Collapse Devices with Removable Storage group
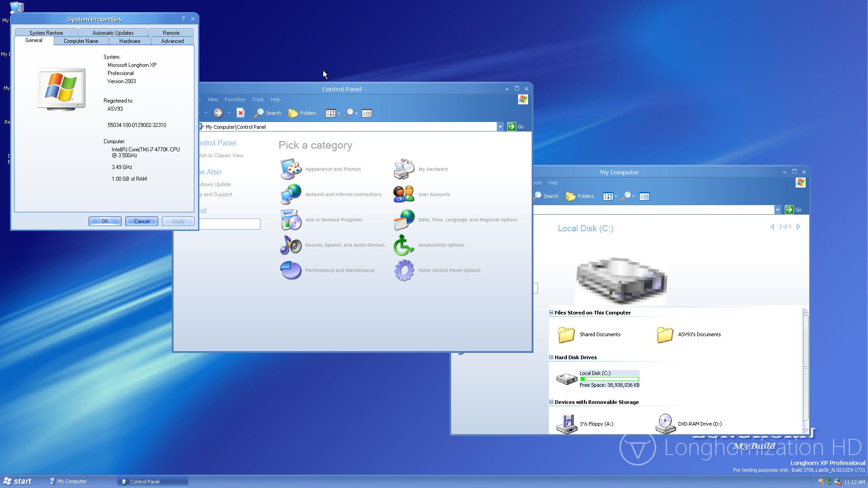This screenshot has height=488, width=868. [x=551, y=402]
